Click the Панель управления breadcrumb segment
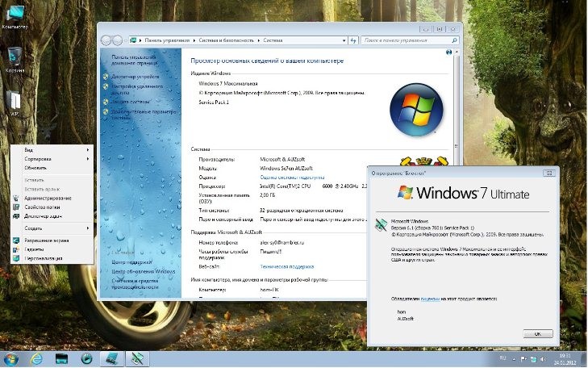588x368 pixels. click(167, 40)
